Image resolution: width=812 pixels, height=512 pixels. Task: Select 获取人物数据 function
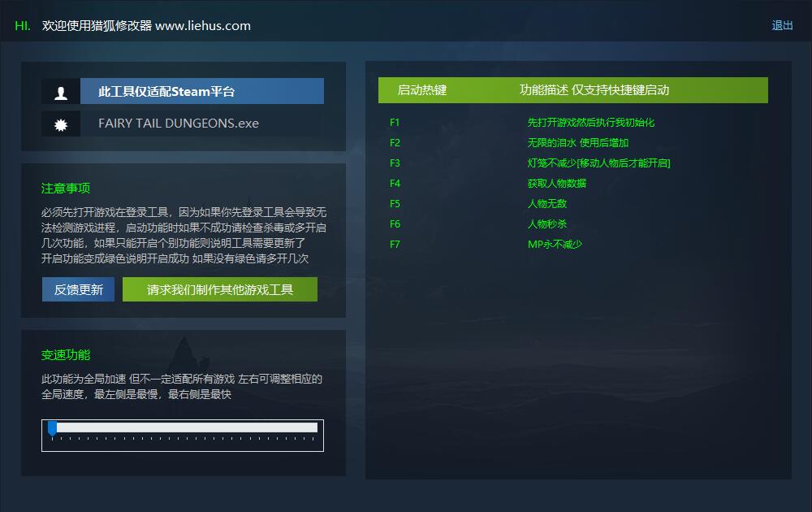(557, 183)
